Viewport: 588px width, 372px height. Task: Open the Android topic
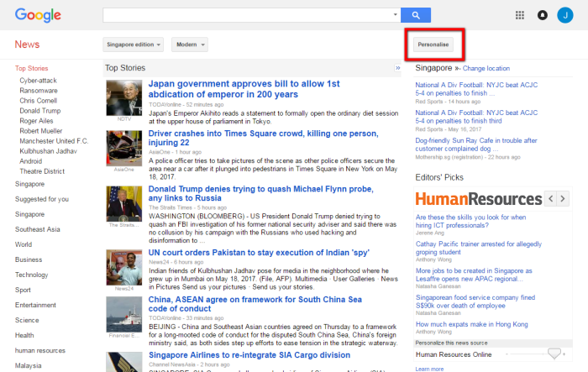point(31,161)
